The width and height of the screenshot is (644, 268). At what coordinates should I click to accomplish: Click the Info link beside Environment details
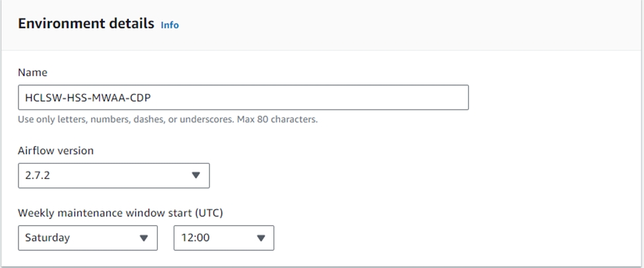(x=170, y=25)
